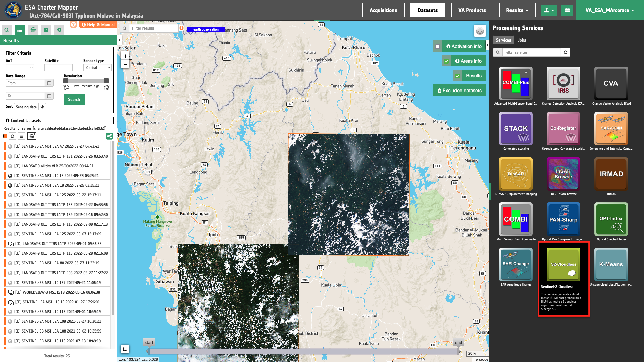Open the Co-Register service tile

point(563,129)
